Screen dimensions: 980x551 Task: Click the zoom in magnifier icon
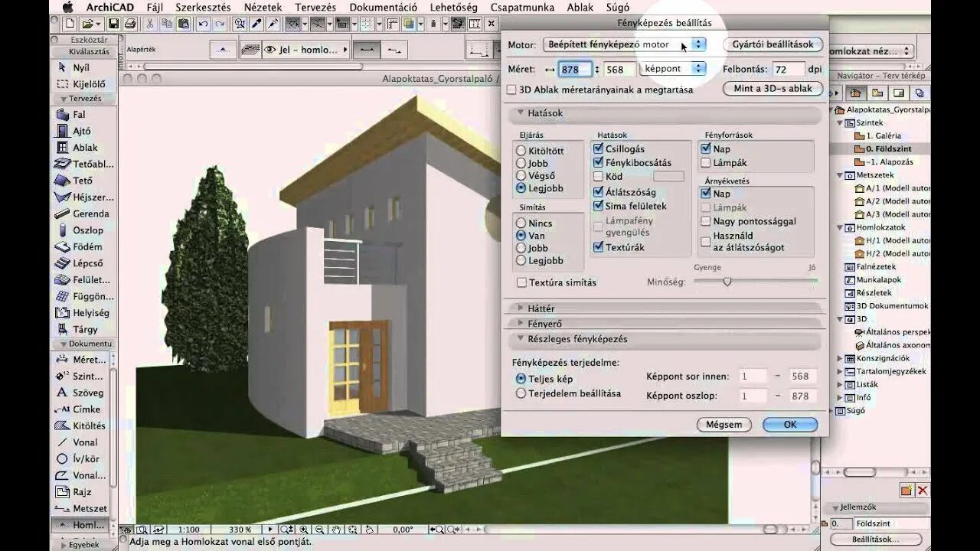[x=304, y=529]
